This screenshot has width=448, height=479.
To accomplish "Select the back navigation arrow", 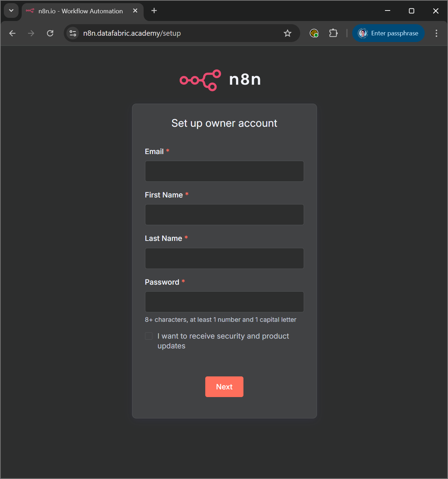I will coord(12,33).
